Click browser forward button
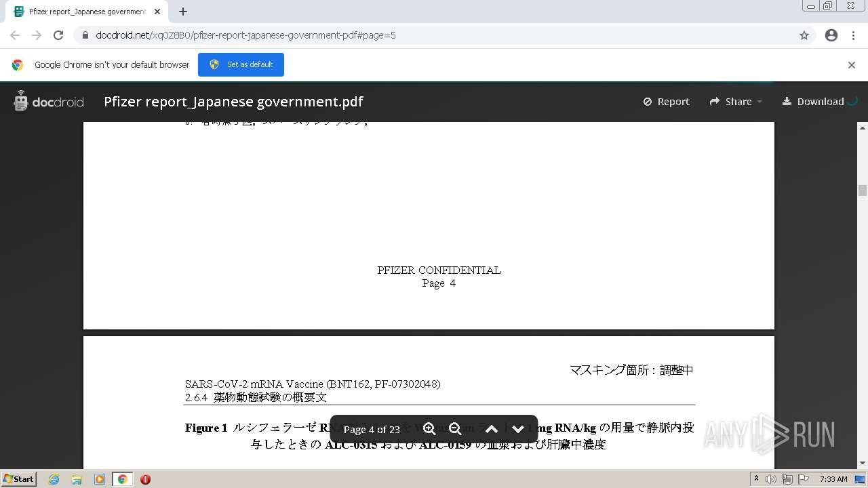This screenshot has width=868, height=488. pyautogui.click(x=37, y=35)
